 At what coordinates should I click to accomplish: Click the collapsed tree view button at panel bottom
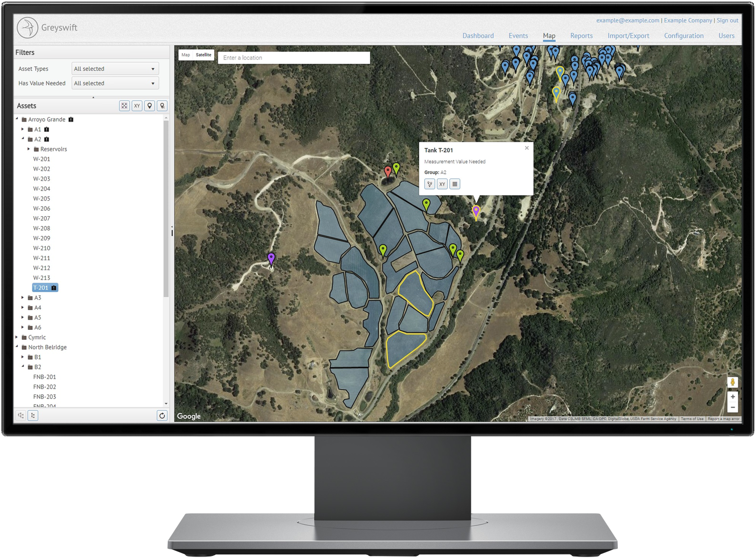coord(21,415)
